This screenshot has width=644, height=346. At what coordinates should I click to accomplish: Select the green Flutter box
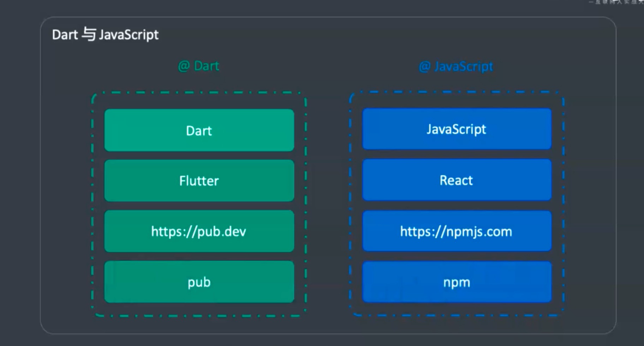tap(199, 181)
